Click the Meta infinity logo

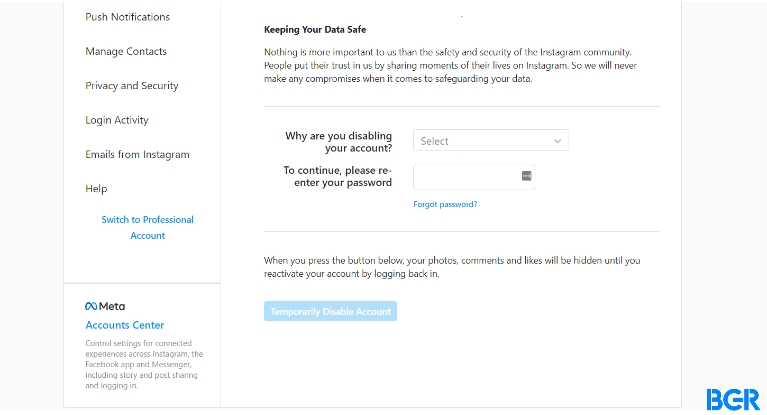[x=91, y=306]
